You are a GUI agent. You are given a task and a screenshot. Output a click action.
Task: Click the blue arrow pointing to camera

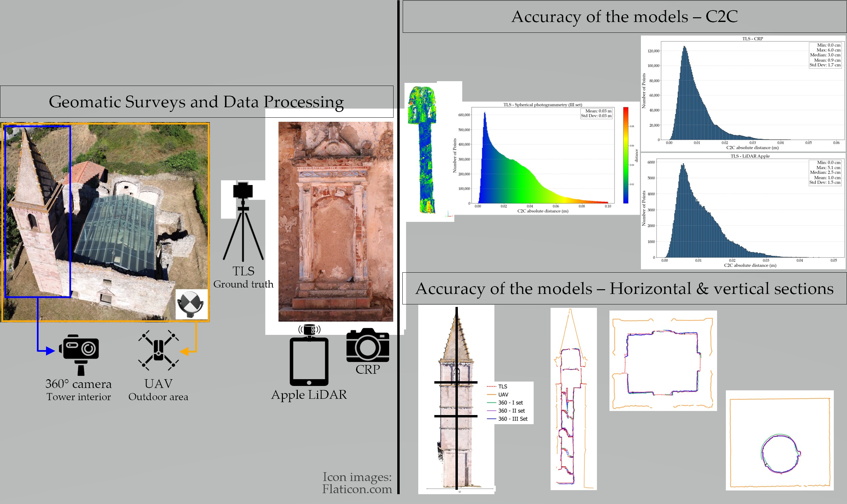(x=50, y=351)
